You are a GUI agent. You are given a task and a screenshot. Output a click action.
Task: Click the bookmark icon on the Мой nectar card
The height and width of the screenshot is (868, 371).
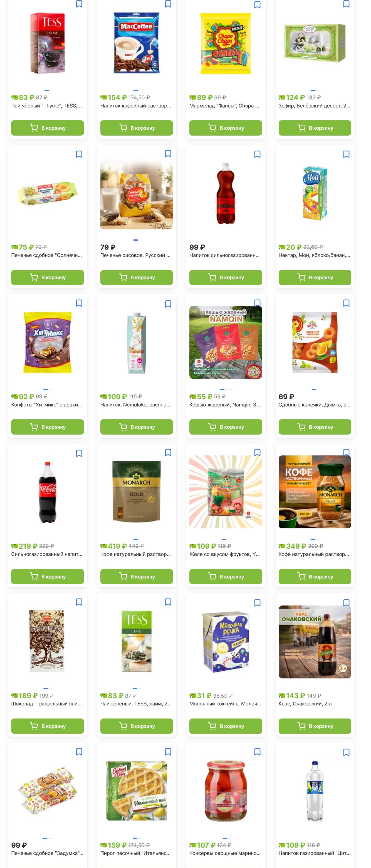[346, 154]
